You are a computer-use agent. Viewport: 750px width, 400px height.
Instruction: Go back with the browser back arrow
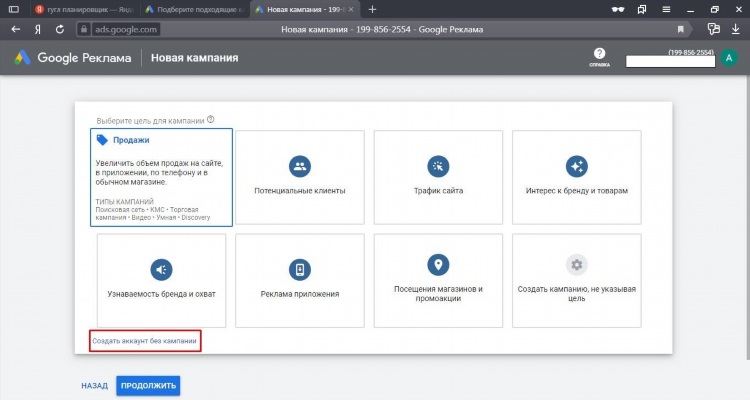point(16,29)
